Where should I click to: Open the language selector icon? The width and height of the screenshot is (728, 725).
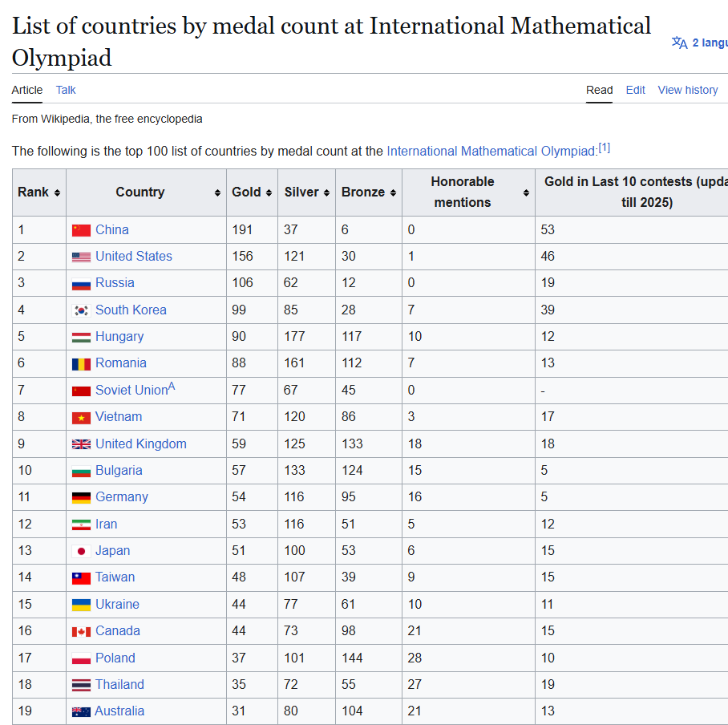[680, 43]
